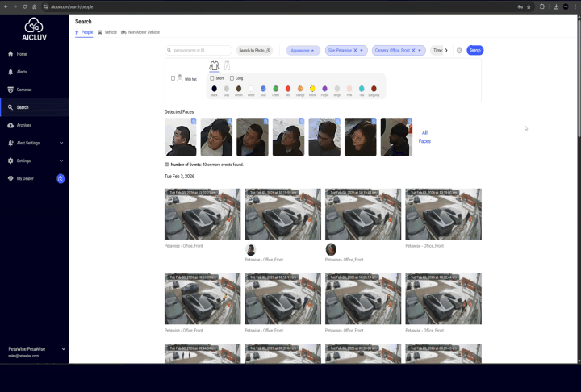Viewport: 581px width, 392px height.
Task: Expand Alert Settings submenu in sidebar
Action: [61, 143]
